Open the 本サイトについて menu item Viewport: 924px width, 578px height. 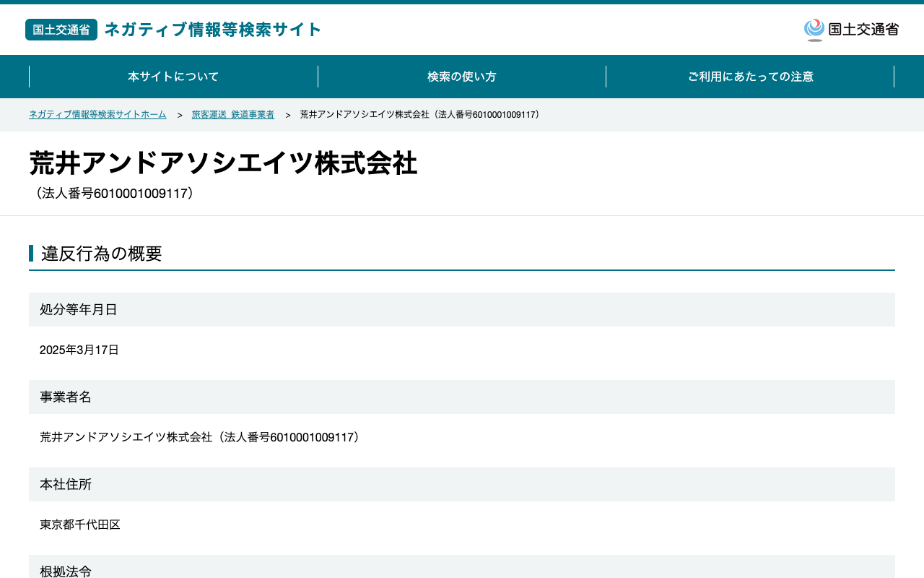coord(173,77)
